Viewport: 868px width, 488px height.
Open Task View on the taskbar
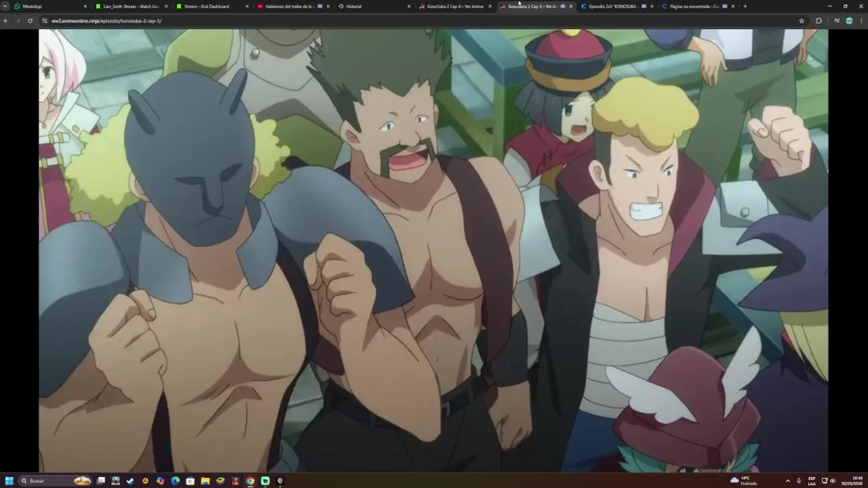click(101, 481)
